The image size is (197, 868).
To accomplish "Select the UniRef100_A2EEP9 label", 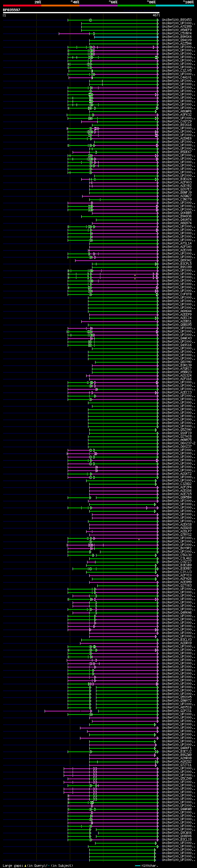I will [177, 315].
